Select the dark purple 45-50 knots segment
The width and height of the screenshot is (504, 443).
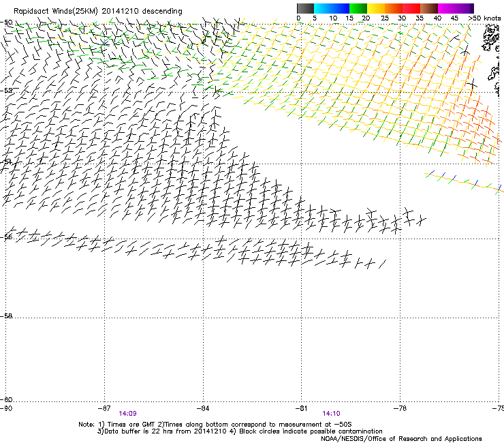pyautogui.click(x=464, y=8)
